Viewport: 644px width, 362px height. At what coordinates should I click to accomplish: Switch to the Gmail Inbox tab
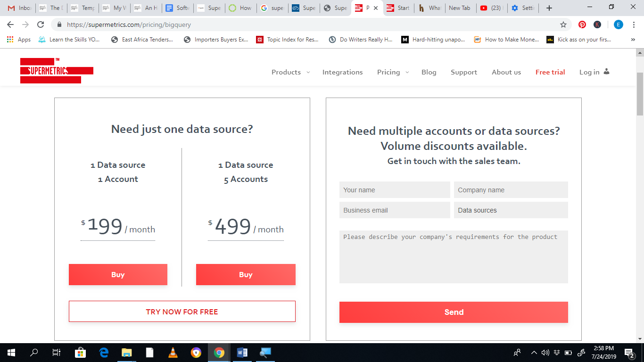click(x=19, y=8)
